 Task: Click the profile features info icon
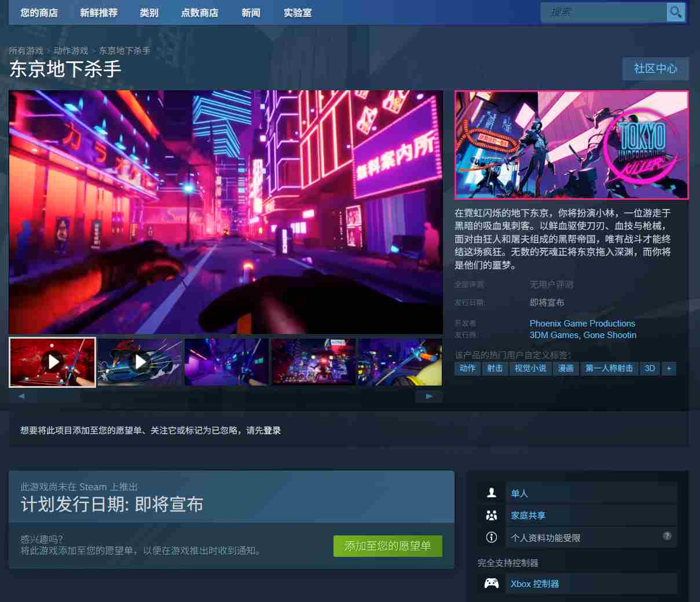[x=492, y=537]
